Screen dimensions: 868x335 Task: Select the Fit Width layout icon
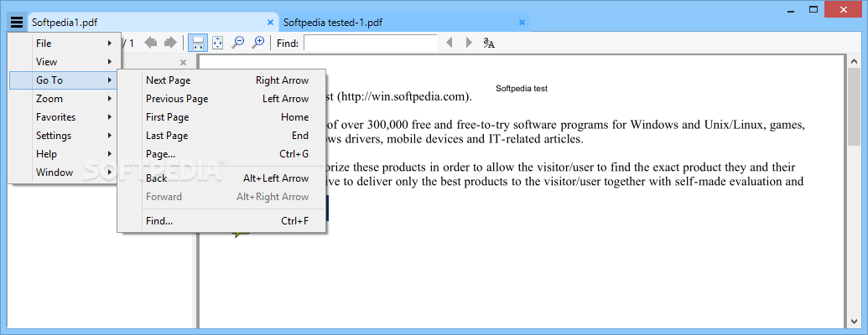[x=198, y=43]
